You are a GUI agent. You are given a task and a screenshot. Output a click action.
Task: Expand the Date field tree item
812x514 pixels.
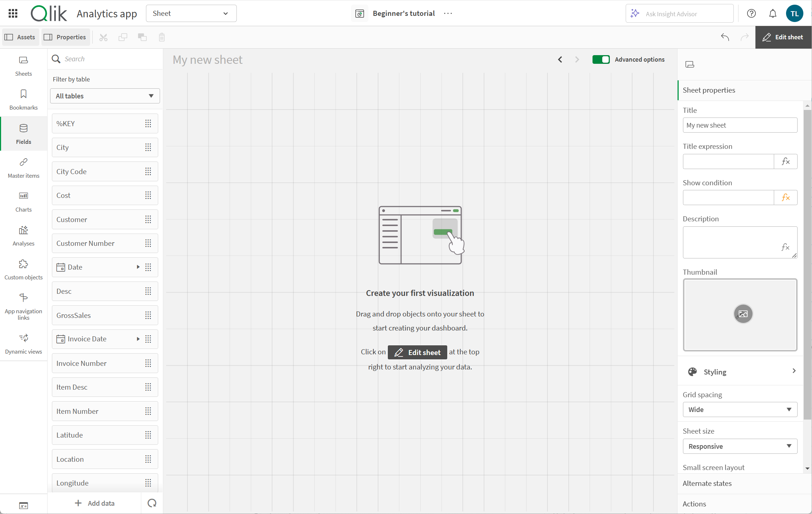137,266
